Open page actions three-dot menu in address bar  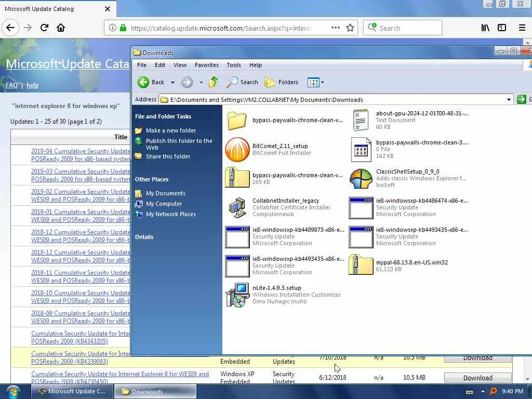[x=335, y=28]
